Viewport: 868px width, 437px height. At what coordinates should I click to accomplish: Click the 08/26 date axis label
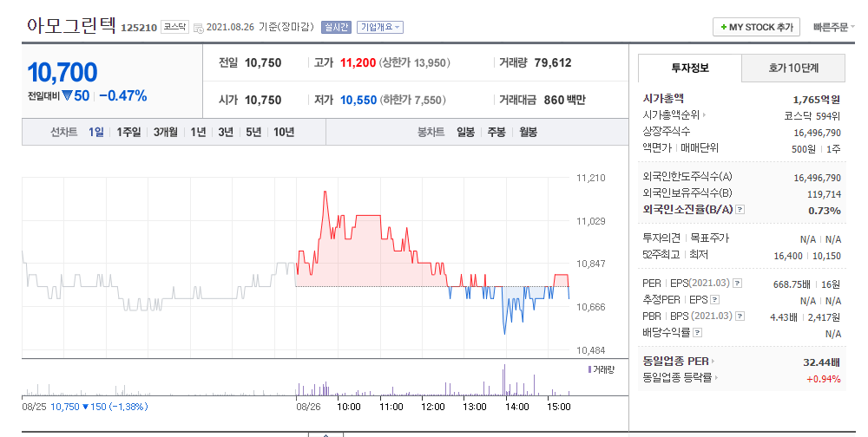pos(308,407)
